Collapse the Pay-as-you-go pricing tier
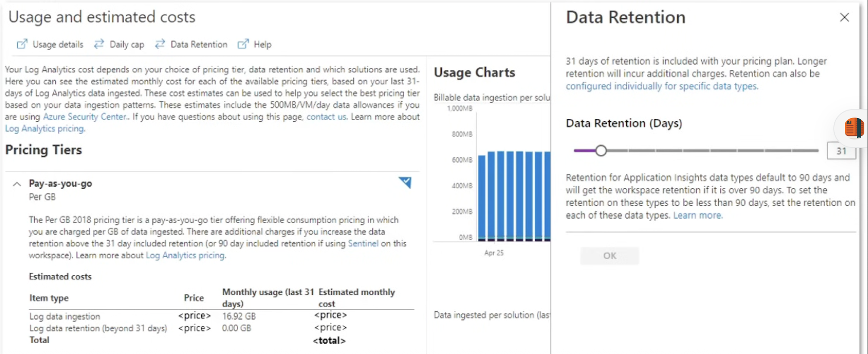Screen dimensions: 868x354 click(x=17, y=184)
